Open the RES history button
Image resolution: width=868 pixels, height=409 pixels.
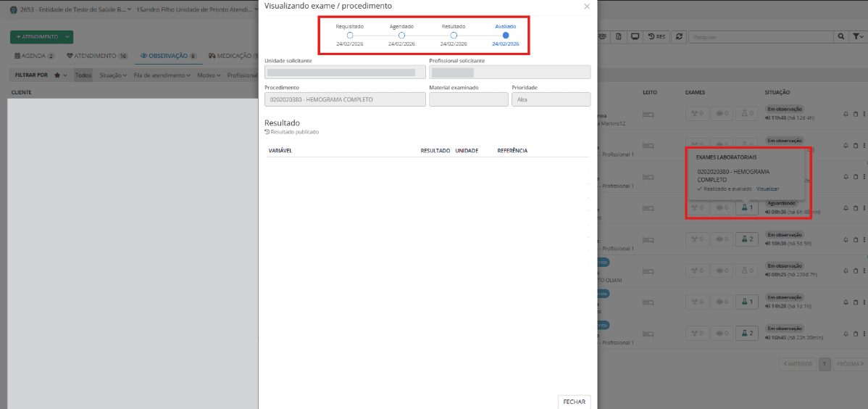656,36
